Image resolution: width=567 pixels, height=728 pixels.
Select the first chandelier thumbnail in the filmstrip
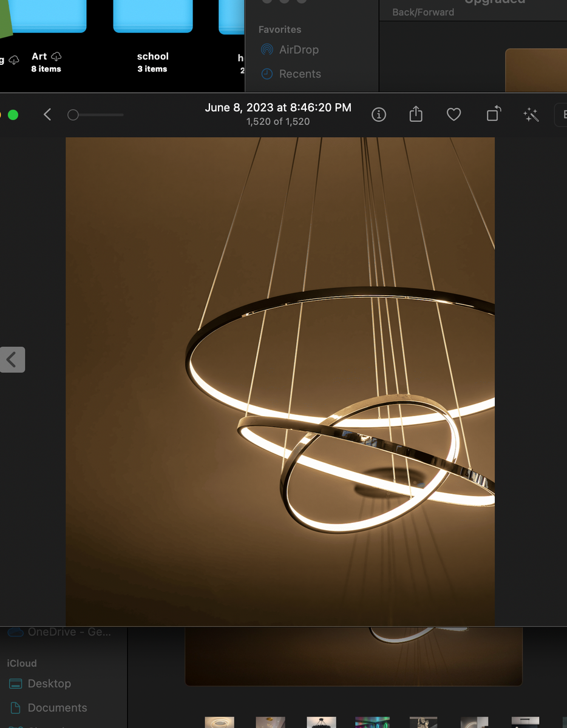[x=219, y=723]
